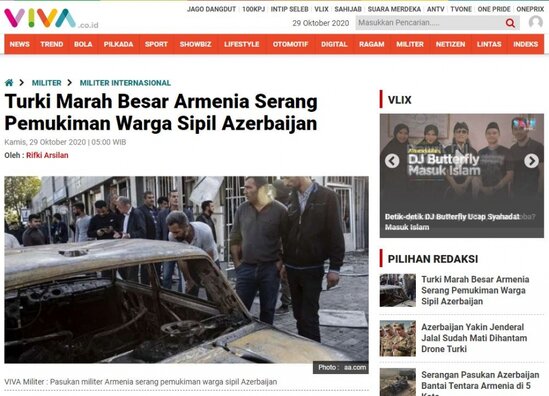This screenshot has width=549, height=396.
Task: Open Turki Marah Besar sidebar thumbnail
Action: click(x=398, y=290)
